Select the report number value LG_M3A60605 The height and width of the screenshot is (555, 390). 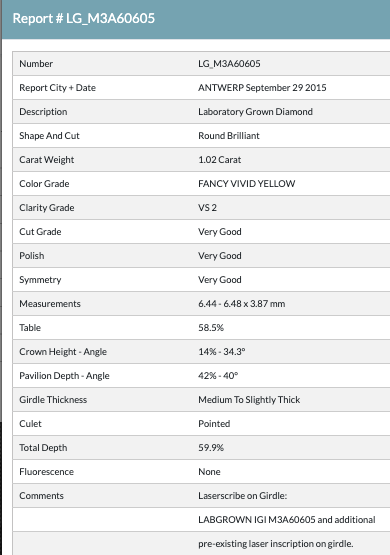(x=229, y=64)
